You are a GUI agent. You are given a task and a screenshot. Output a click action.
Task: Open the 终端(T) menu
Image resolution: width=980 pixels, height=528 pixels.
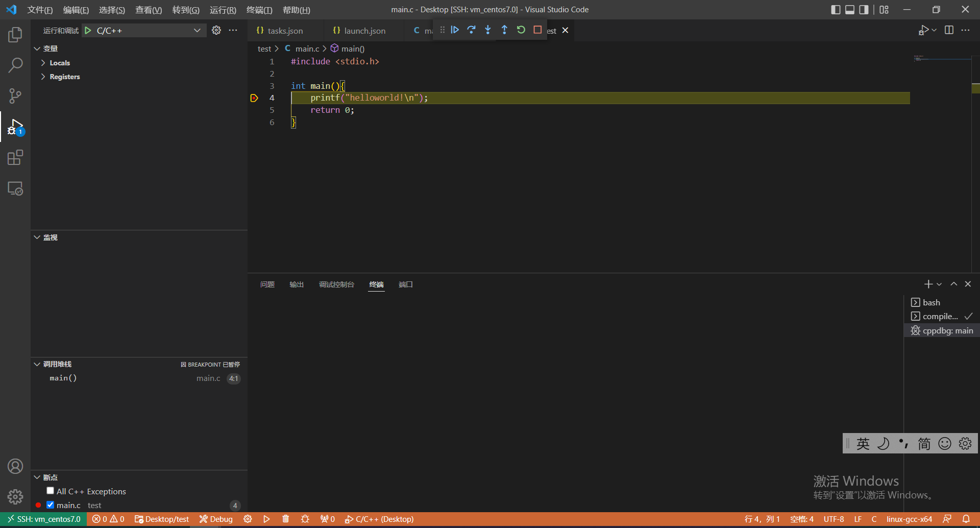[x=259, y=10]
